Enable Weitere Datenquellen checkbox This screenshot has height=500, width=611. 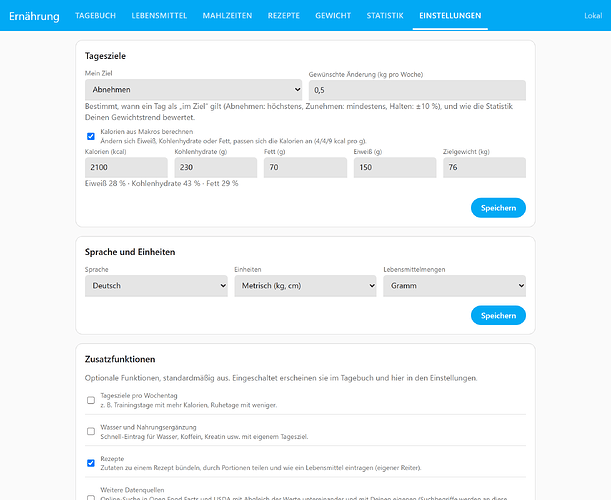coord(91,498)
